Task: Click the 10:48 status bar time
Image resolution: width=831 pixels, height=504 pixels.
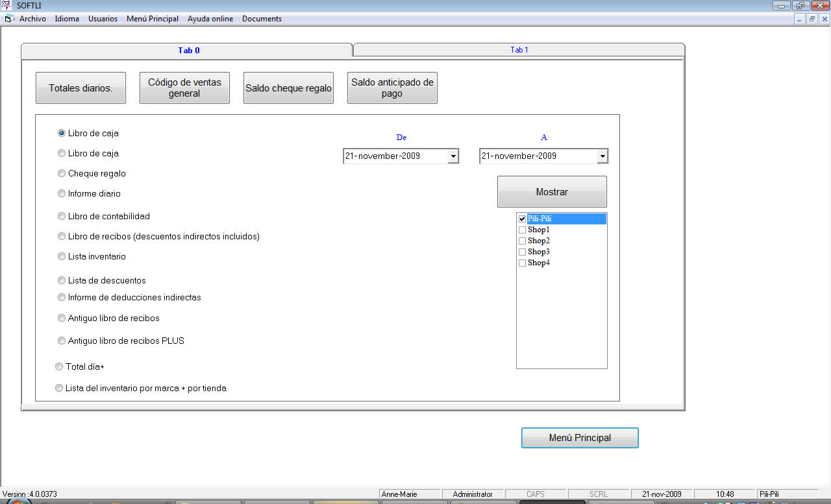Action: (725, 494)
